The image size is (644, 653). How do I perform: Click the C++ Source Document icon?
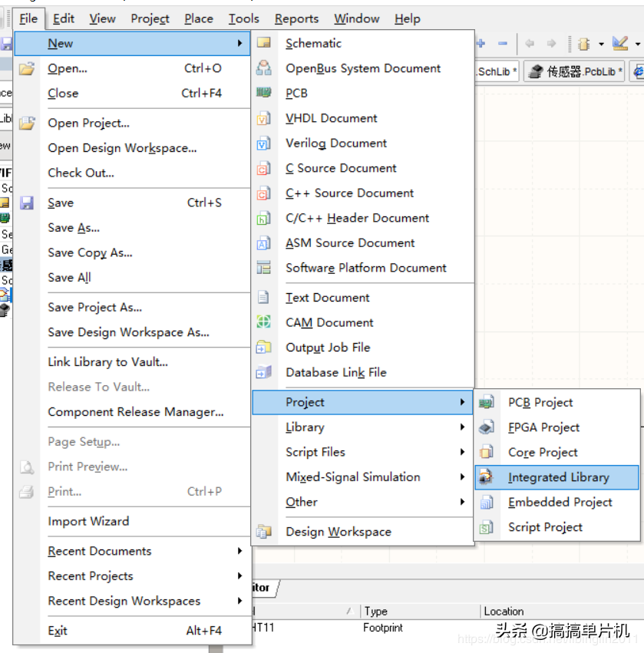[x=264, y=193]
